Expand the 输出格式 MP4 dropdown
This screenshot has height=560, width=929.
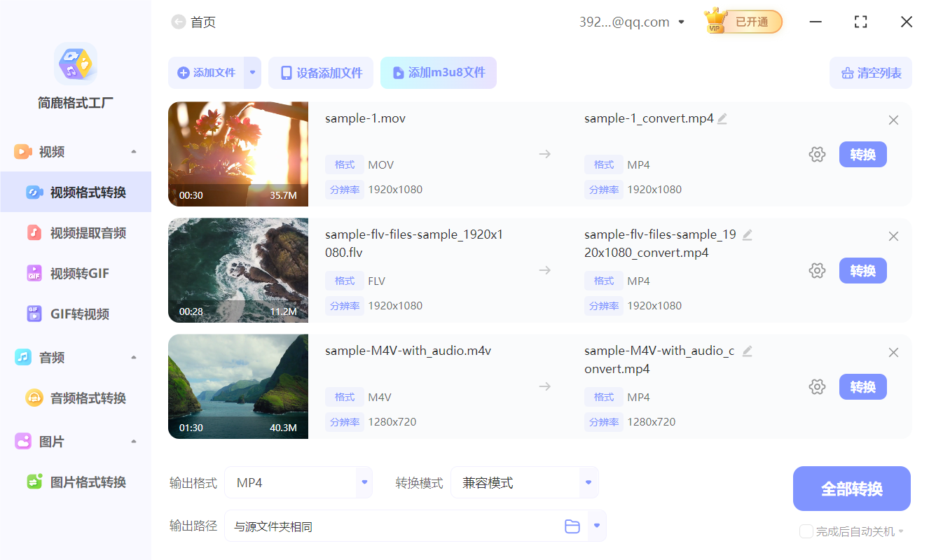point(364,482)
